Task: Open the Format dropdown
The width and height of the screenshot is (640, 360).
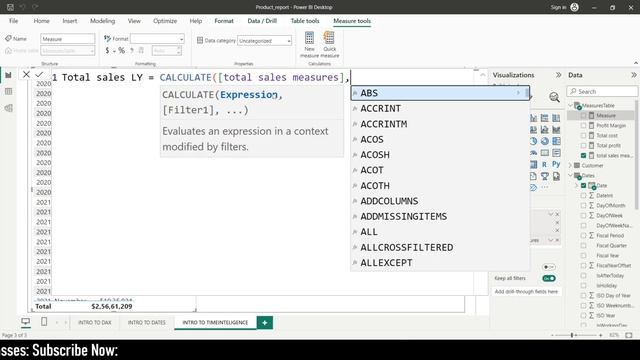Action: [x=157, y=39]
